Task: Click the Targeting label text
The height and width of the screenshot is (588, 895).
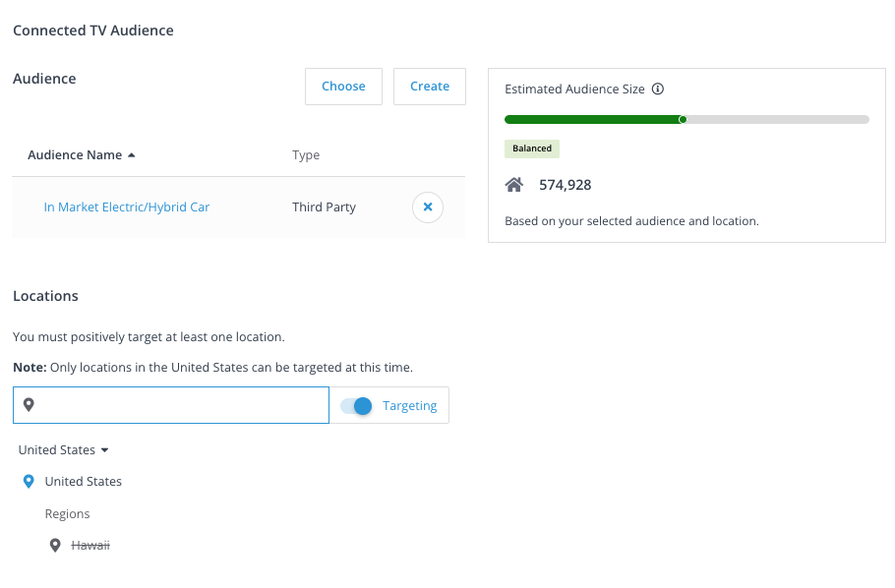Action: point(409,406)
